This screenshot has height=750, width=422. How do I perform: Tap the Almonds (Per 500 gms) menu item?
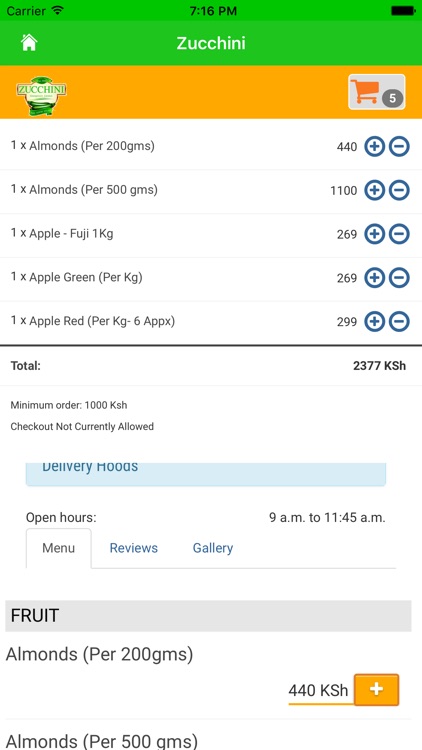(x=101, y=740)
